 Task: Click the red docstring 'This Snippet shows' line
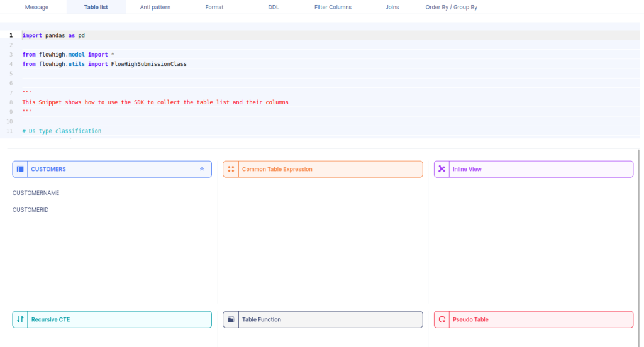tap(155, 102)
